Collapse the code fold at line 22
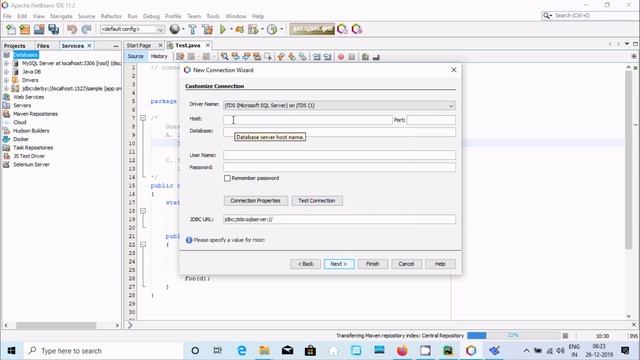This screenshot has height=360, width=640. [143, 244]
